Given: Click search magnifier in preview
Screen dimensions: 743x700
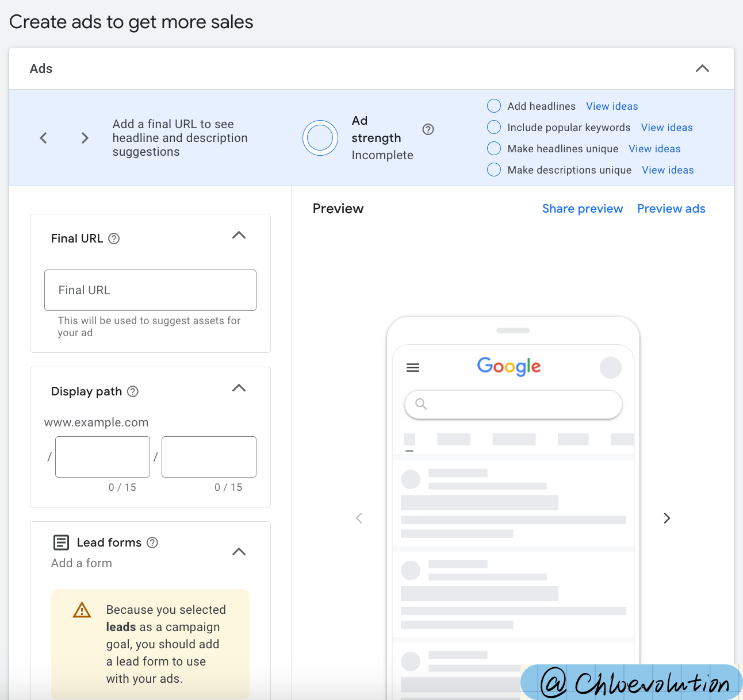Looking at the screenshot, I should [x=421, y=404].
